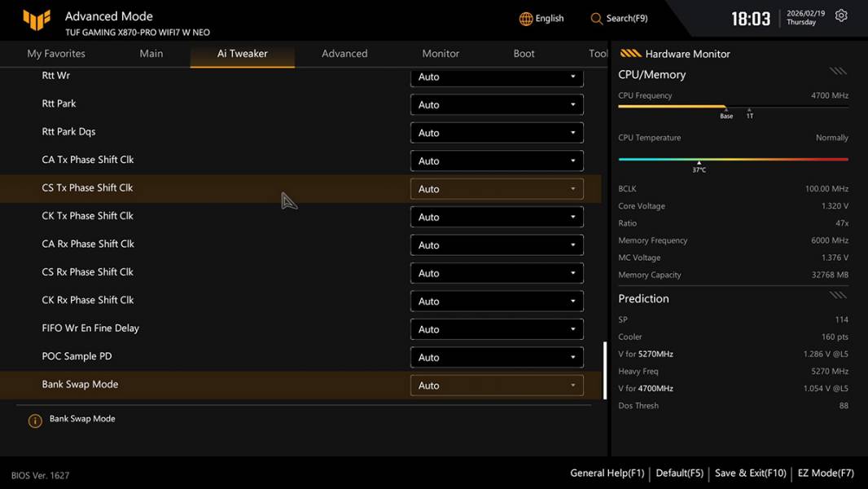Click the TUF Gaming logo
The height and width of the screenshot is (489, 868).
pos(37,20)
